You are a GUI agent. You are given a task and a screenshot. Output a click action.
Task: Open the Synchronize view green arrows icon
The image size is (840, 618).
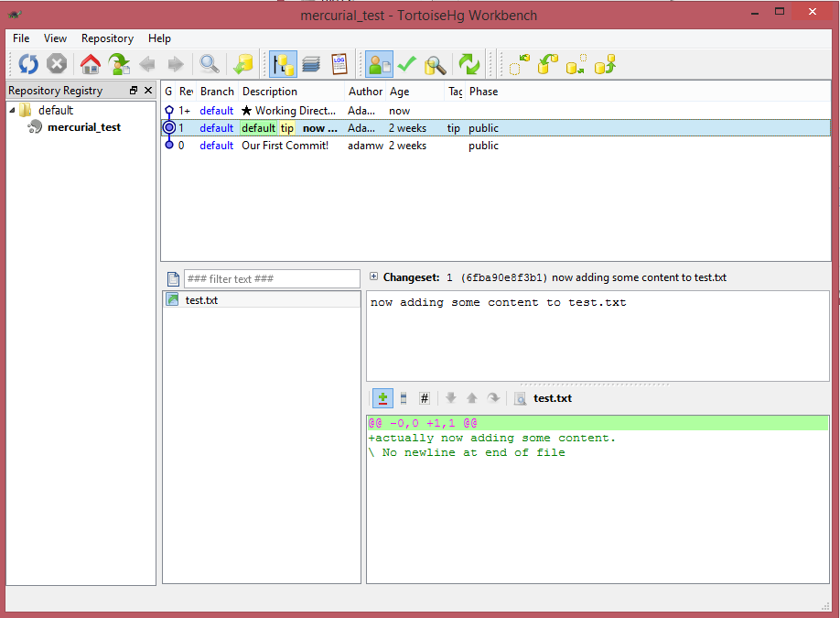[469, 64]
